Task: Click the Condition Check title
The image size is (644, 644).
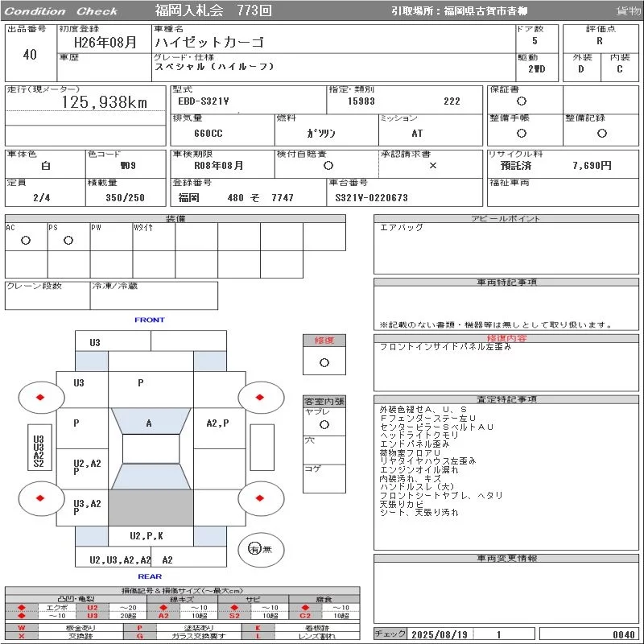Action: pyautogui.click(x=61, y=11)
